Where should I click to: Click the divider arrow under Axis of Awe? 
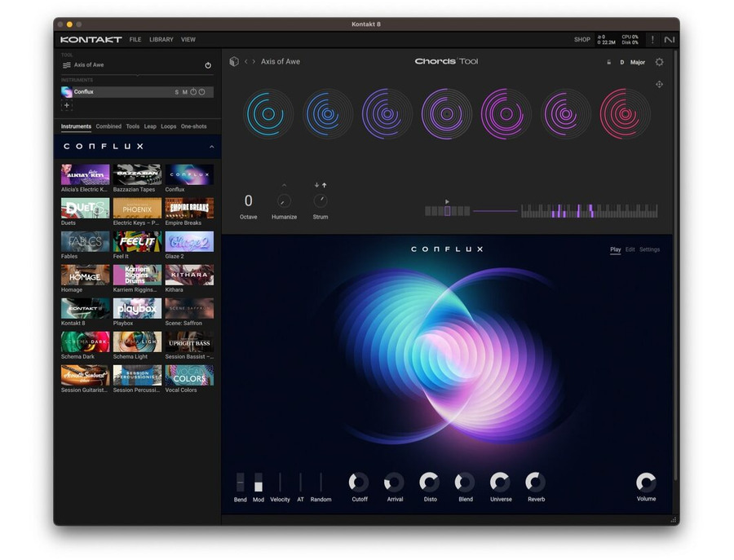click(137, 75)
